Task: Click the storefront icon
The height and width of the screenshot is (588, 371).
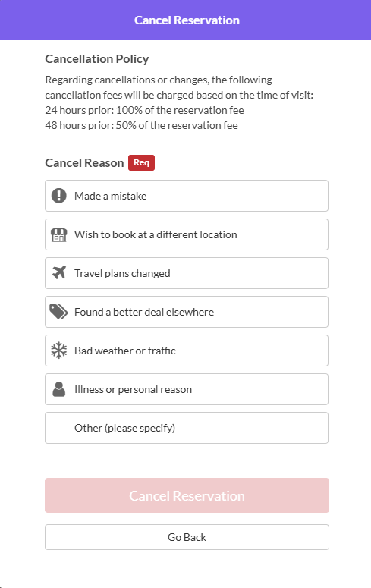Action: coord(59,234)
